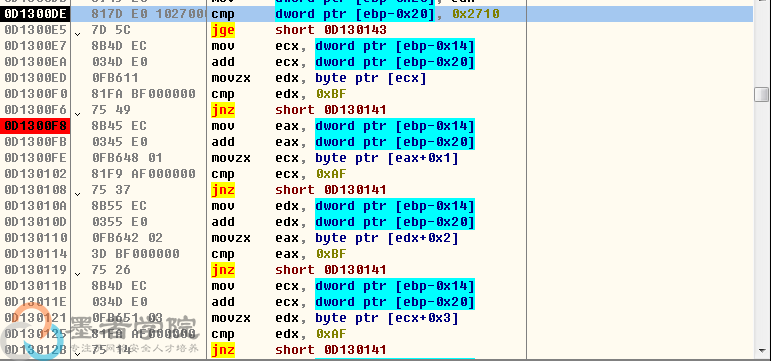Viewport: 771px width, 361px height.
Task: Click the cmp ecx, 0xAF instruction
Action: pyautogui.click(x=279, y=174)
